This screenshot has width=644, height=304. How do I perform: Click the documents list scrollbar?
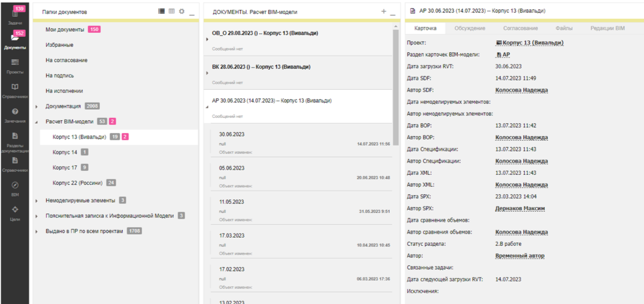[x=396, y=87]
